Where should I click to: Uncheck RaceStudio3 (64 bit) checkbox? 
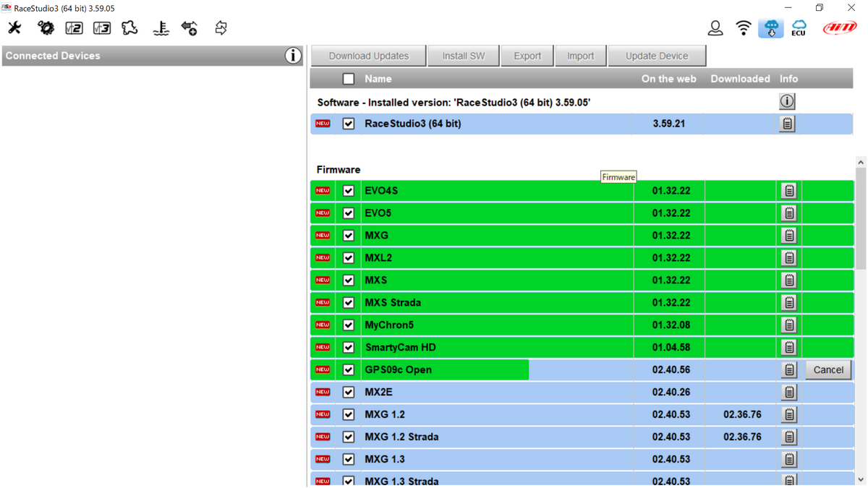(349, 124)
